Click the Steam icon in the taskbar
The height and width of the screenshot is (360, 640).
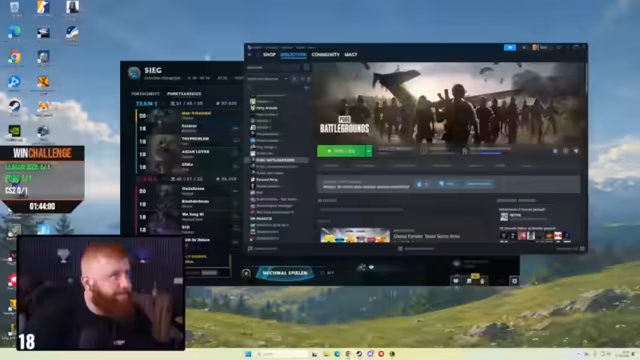[x=359, y=354]
